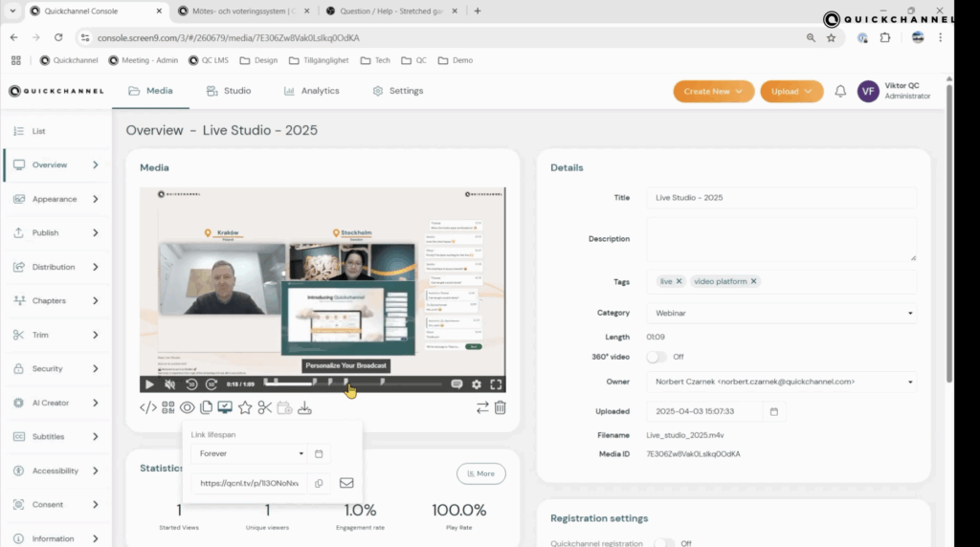Open the notifications bell

[840, 91]
